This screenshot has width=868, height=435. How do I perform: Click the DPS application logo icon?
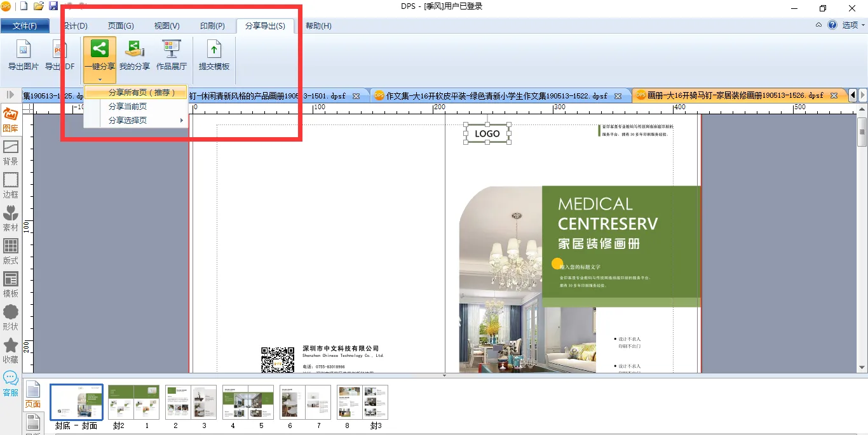click(x=5, y=6)
